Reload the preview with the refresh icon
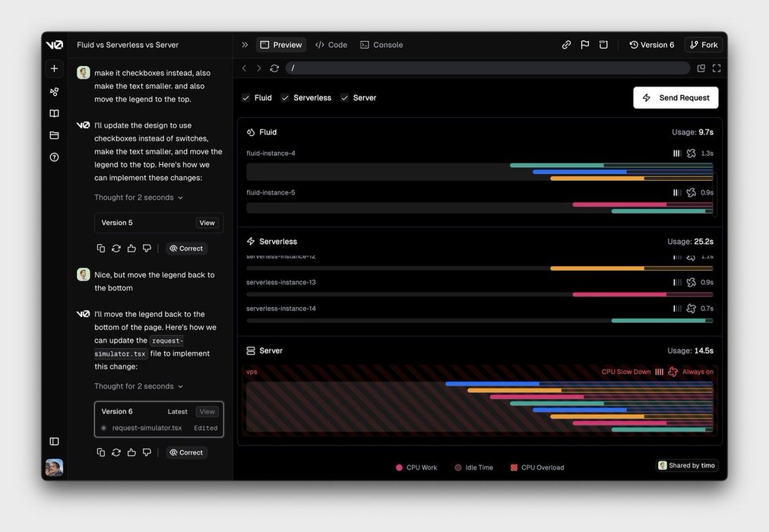769x532 pixels. tap(274, 68)
